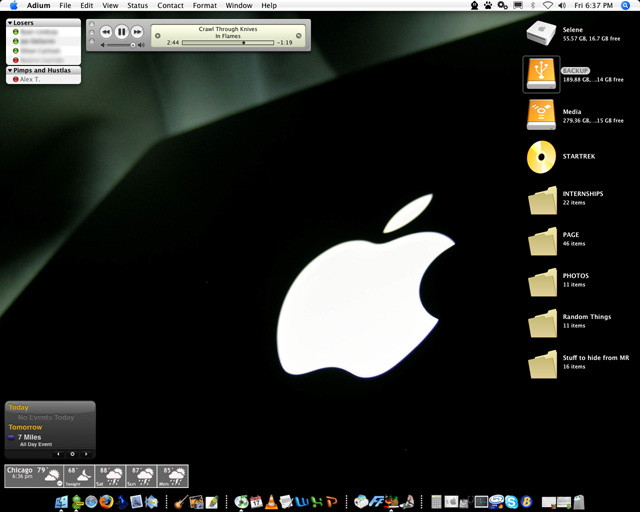
Task: Open the Status menu
Action: (x=138, y=5)
